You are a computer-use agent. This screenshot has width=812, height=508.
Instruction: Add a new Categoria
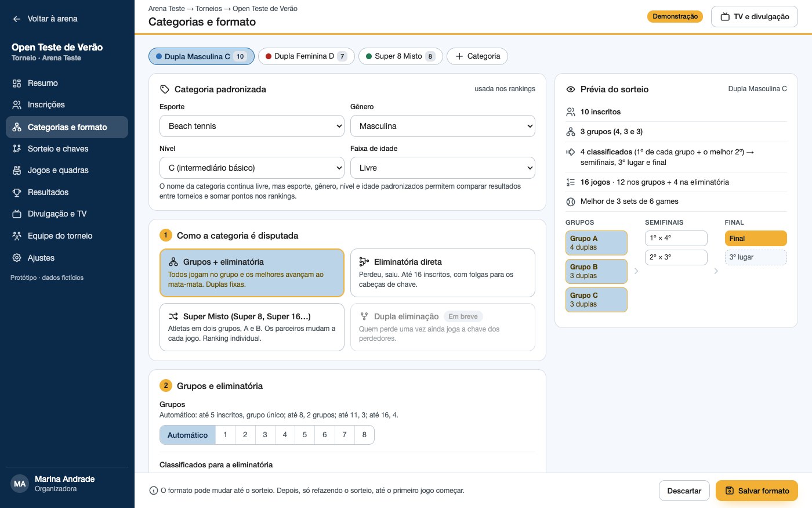477,56
